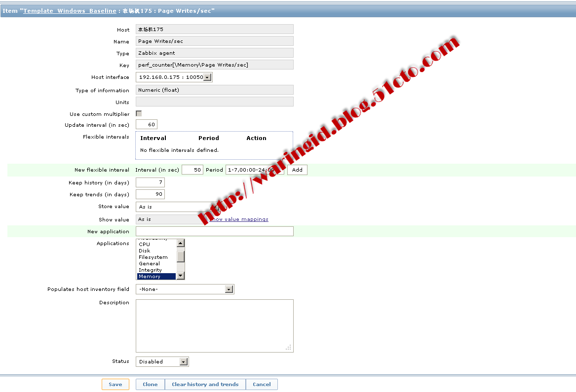Click the Type field Zabbix agent
Image resolution: width=576 pixels, height=392 pixels.
point(215,53)
